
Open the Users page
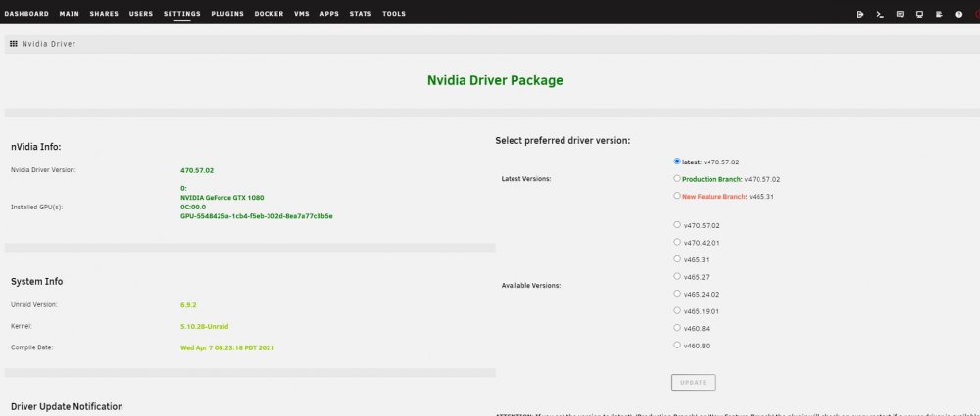coord(141,14)
